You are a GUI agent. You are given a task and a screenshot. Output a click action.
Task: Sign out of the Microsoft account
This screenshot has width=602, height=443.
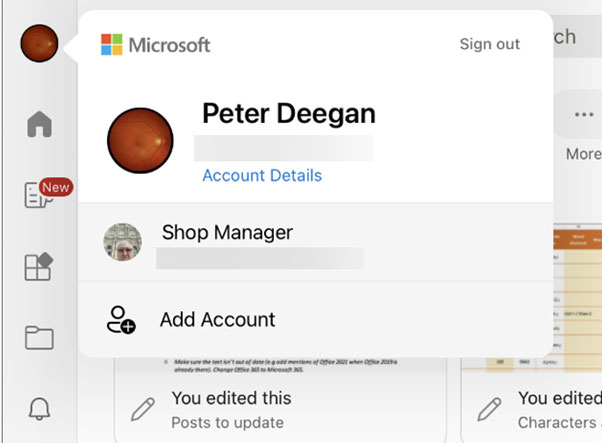[489, 44]
